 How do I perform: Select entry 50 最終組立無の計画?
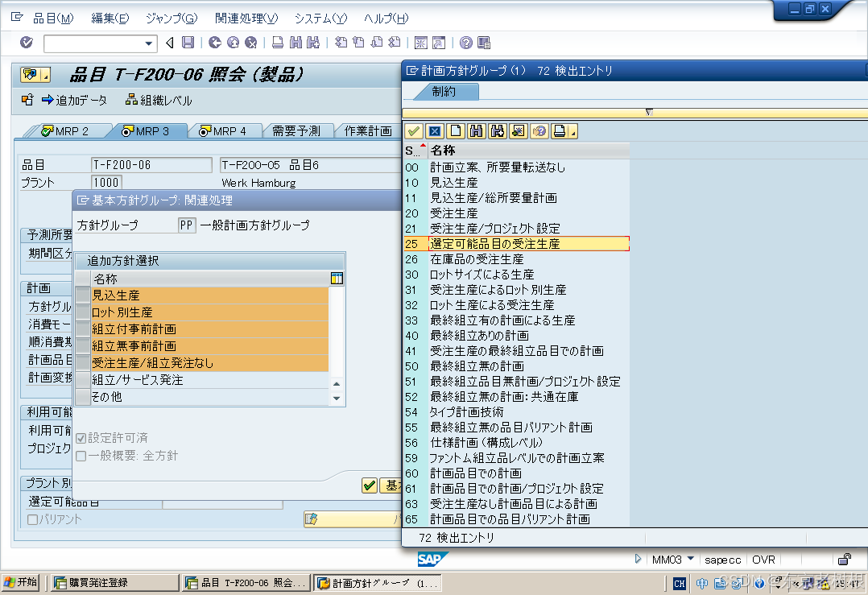coord(516,366)
